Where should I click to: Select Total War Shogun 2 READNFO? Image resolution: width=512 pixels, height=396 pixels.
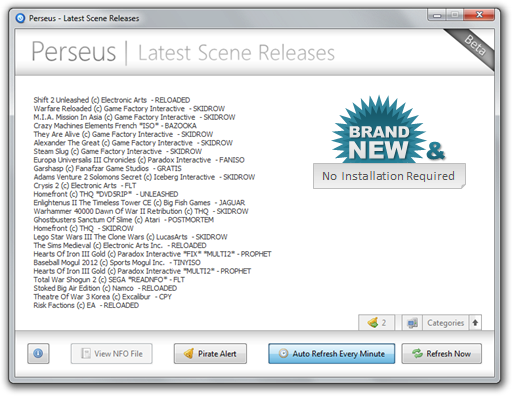109,280
